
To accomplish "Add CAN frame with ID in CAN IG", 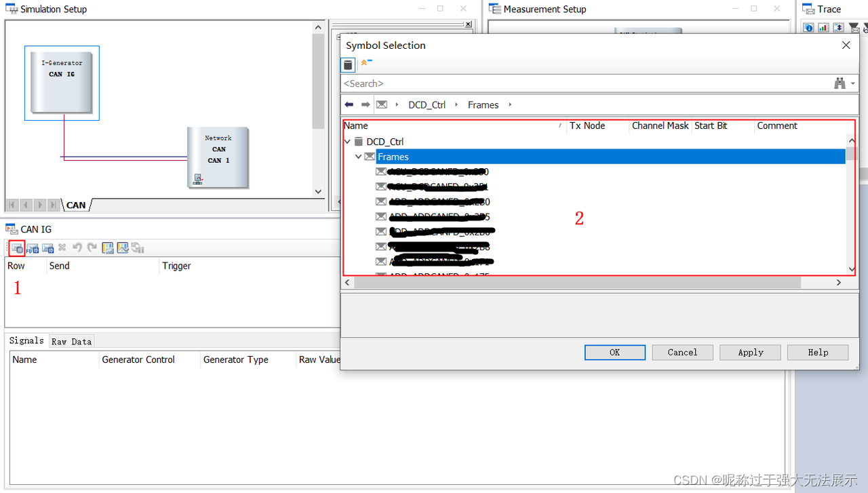I will click(x=47, y=248).
